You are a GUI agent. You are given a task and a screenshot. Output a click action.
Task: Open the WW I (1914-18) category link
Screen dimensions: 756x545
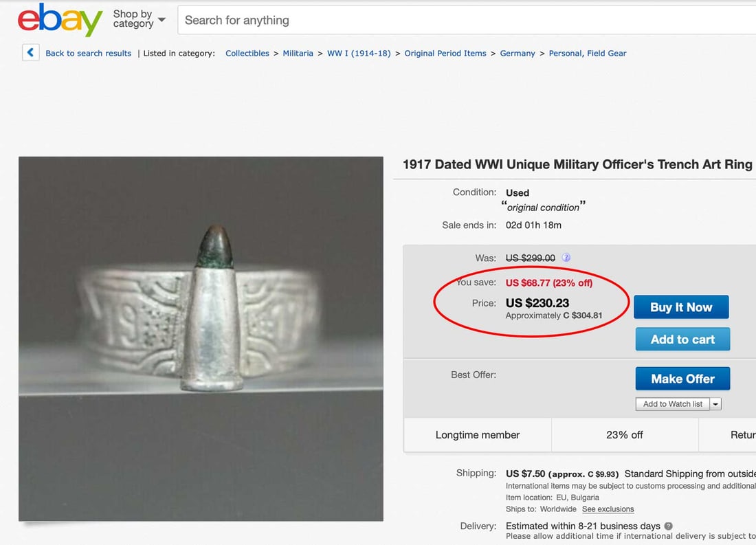(x=359, y=53)
